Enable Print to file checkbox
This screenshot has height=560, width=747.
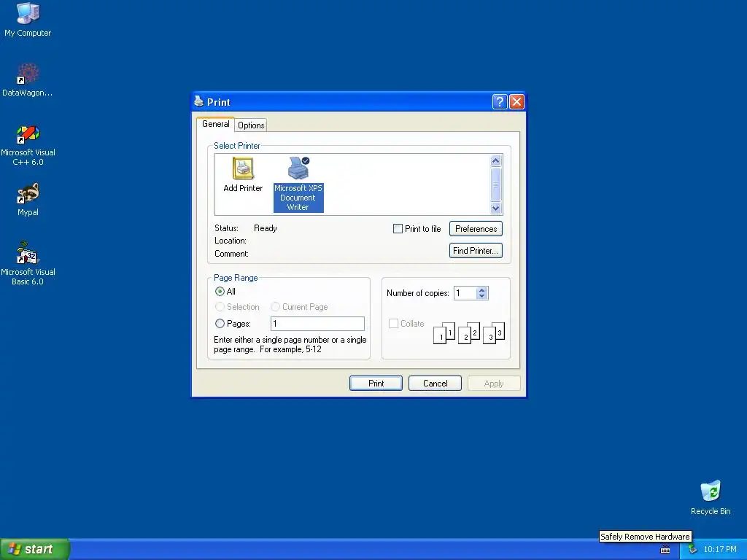pyautogui.click(x=398, y=228)
